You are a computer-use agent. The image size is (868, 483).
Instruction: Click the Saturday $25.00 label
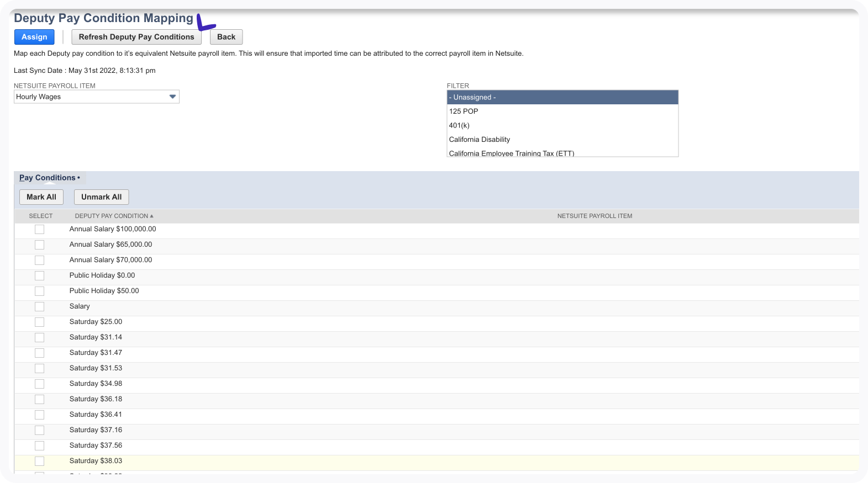(x=96, y=322)
